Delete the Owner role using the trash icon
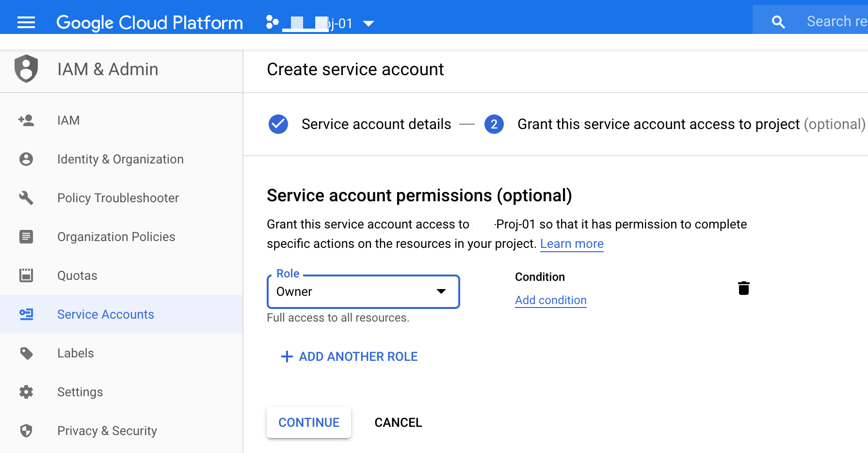The width and height of the screenshot is (868, 453). point(744,288)
